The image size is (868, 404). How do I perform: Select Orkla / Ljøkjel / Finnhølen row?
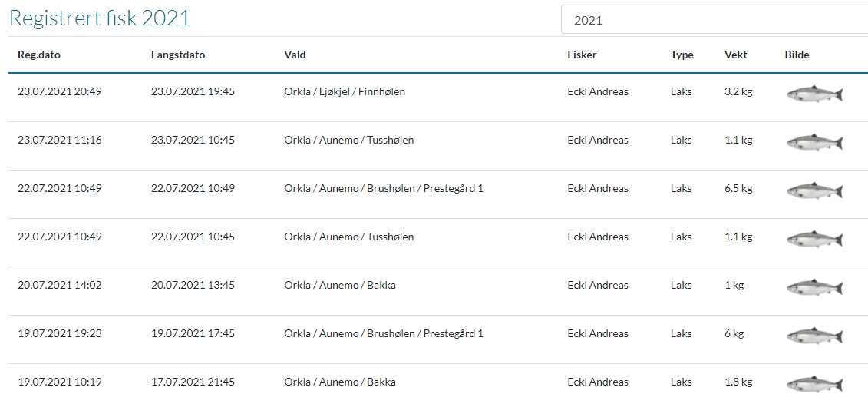438,98
